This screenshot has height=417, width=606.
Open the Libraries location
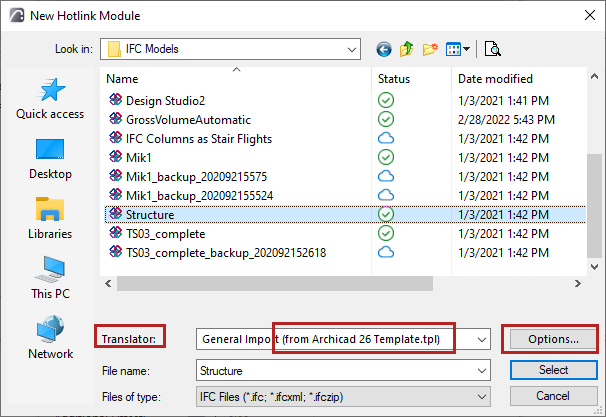tap(50, 218)
